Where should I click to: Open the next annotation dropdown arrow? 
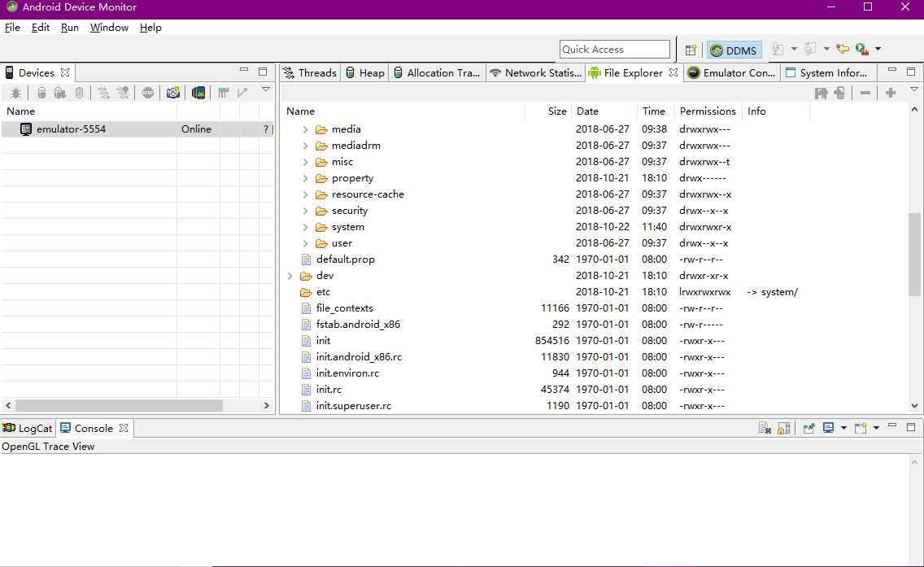794,49
